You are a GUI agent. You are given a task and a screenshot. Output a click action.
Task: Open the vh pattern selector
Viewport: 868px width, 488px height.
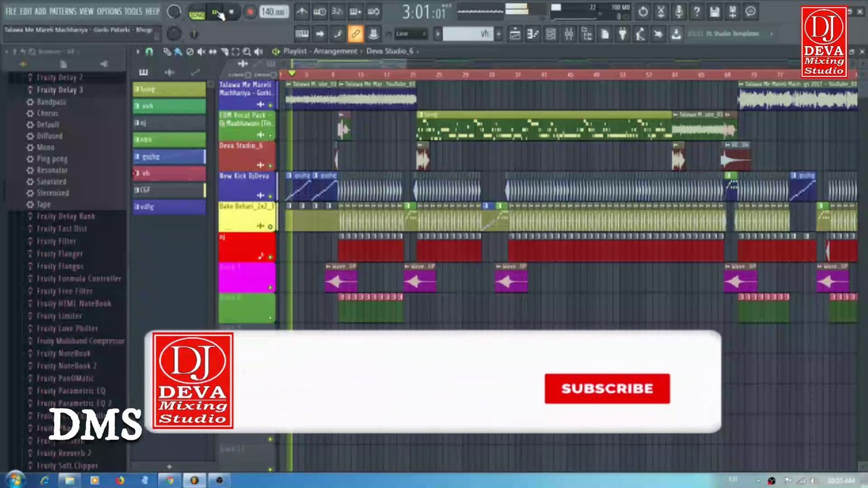(x=468, y=34)
